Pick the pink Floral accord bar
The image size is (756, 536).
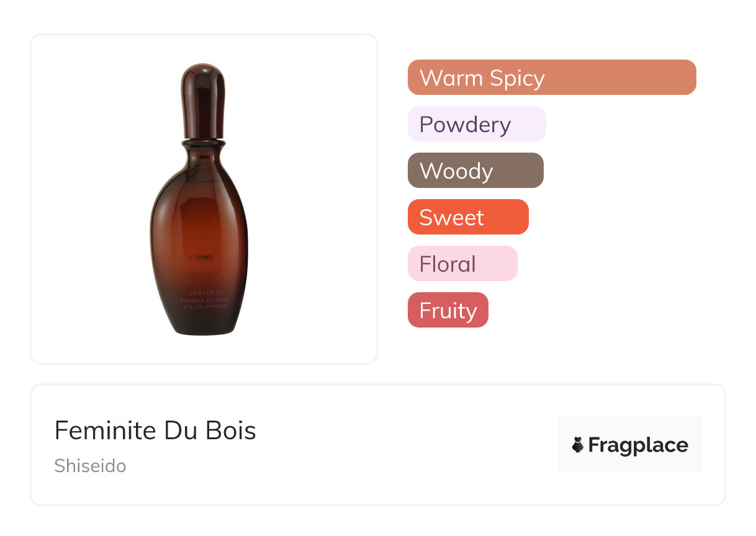click(462, 264)
